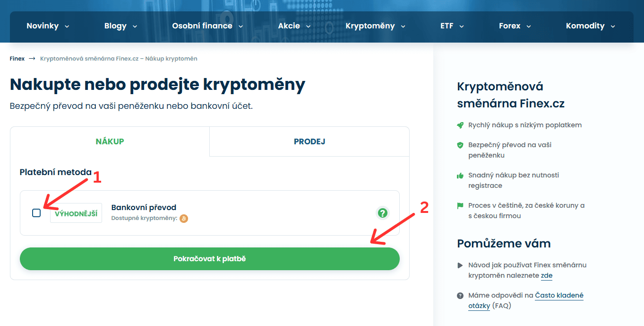Click the green flag icon
The height and width of the screenshot is (326, 644).
point(460,206)
